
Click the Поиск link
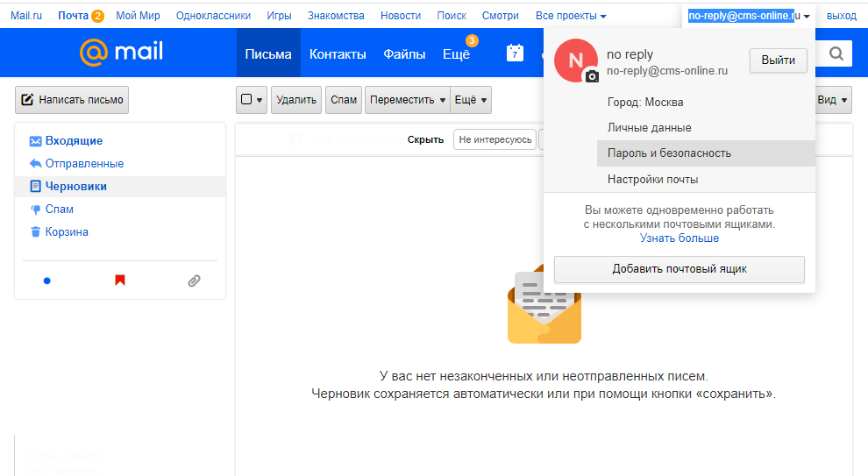click(x=452, y=16)
